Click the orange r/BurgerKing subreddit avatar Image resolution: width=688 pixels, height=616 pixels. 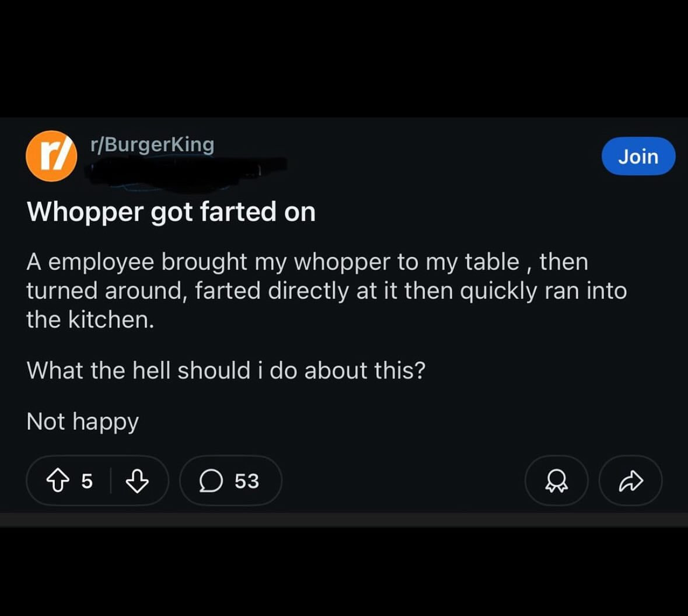[x=51, y=156]
